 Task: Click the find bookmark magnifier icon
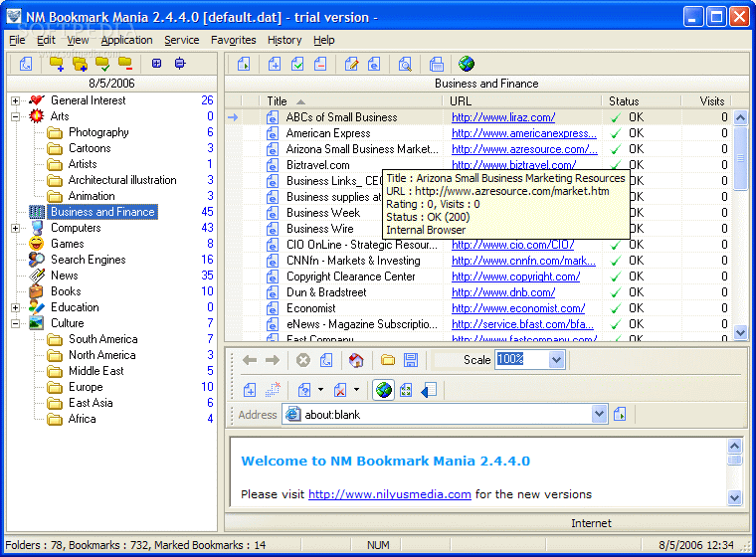pyautogui.click(x=405, y=64)
